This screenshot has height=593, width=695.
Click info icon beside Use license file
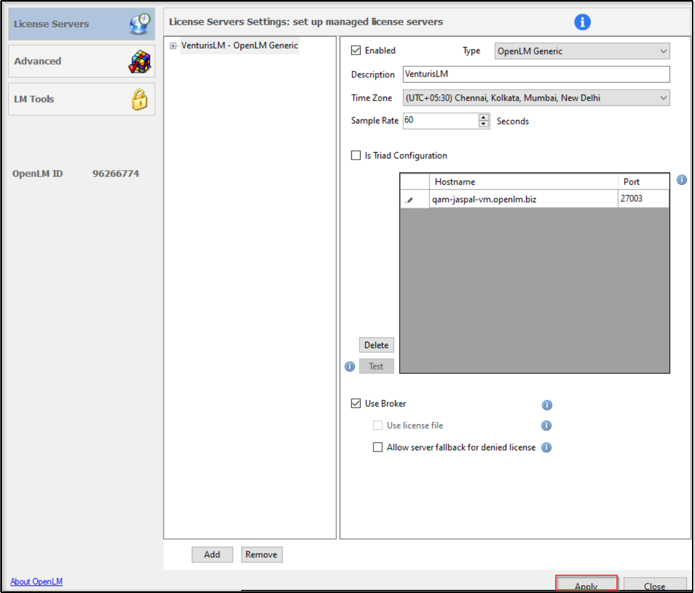click(x=547, y=426)
